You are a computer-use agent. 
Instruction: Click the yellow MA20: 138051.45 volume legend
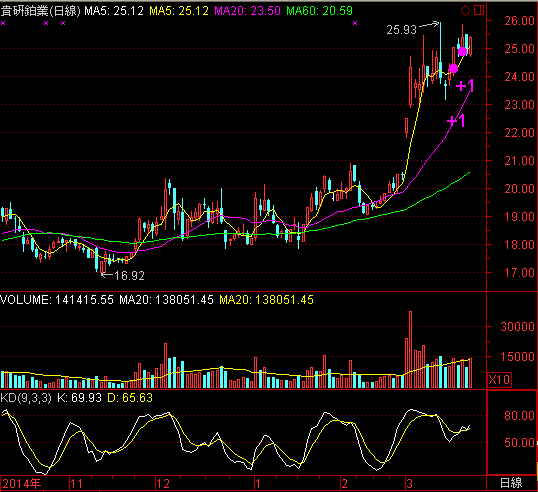point(267,300)
